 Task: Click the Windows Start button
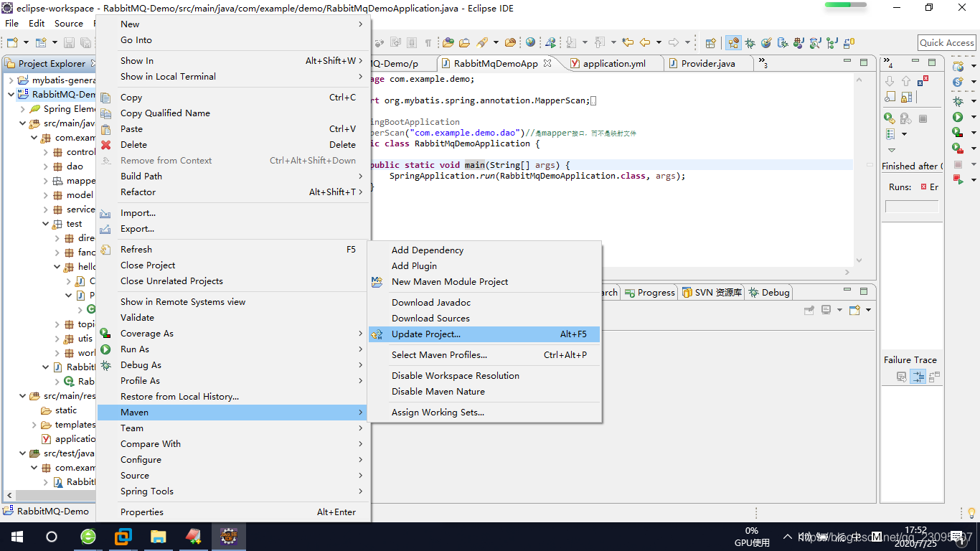click(x=17, y=537)
